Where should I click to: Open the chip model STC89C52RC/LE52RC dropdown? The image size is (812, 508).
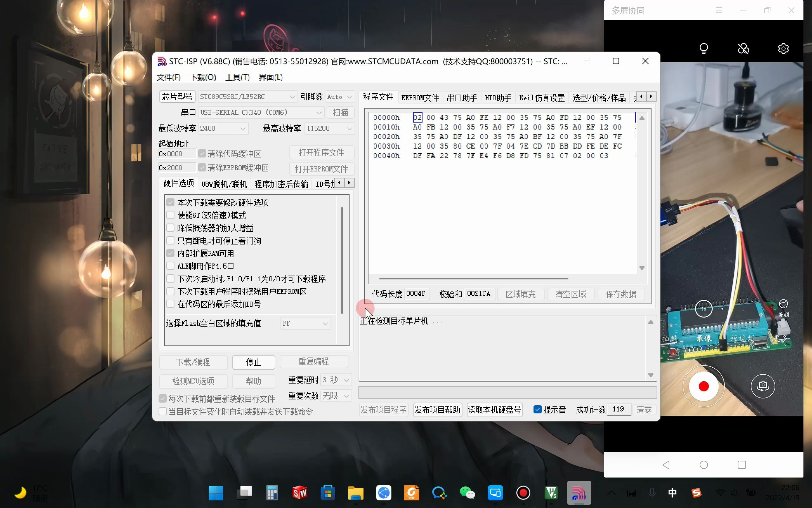point(247,97)
